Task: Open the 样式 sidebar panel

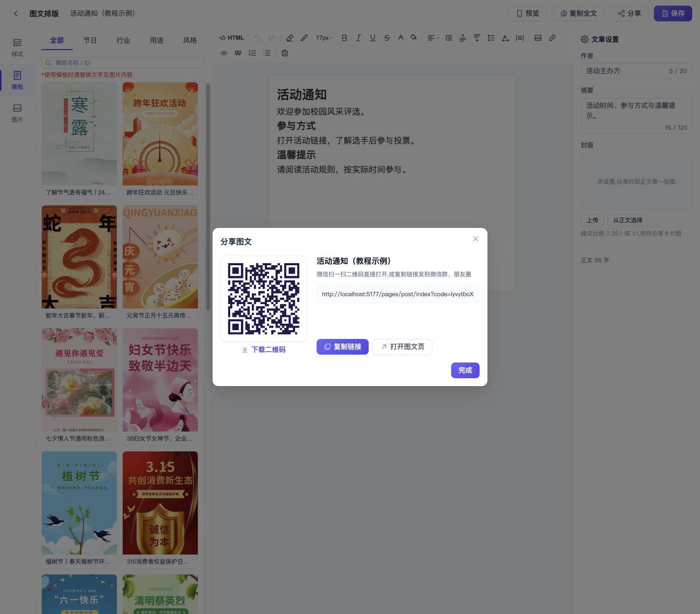Action: click(17, 48)
